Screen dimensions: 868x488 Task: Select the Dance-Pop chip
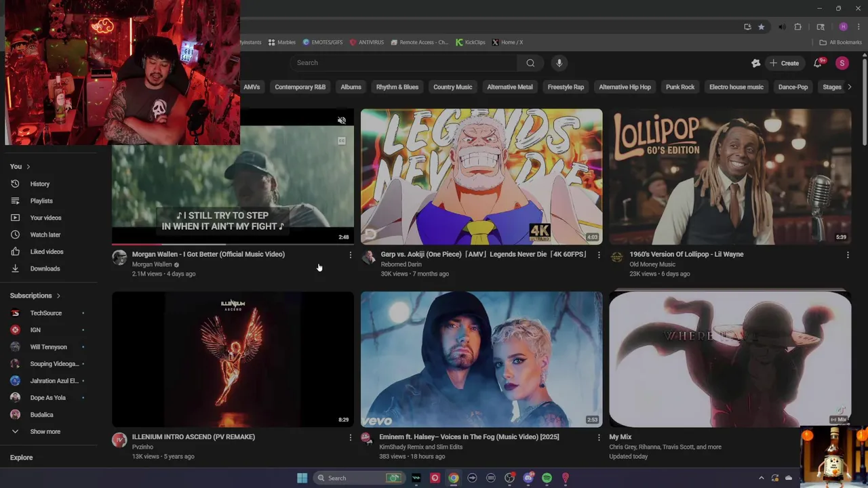[793, 87]
